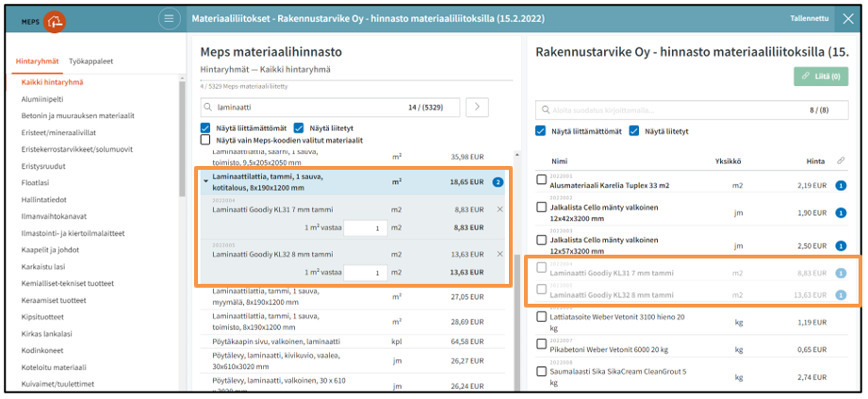This screenshot has width=868, height=399.
Task: Select Pöytäkaapin sivu, valkoinen, laminaatti row
Action: click(x=352, y=341)
